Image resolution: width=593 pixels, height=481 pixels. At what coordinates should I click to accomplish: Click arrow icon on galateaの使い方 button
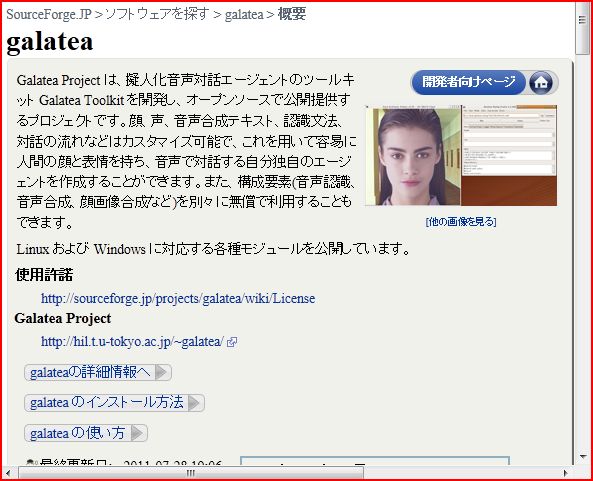click(137, 433)
